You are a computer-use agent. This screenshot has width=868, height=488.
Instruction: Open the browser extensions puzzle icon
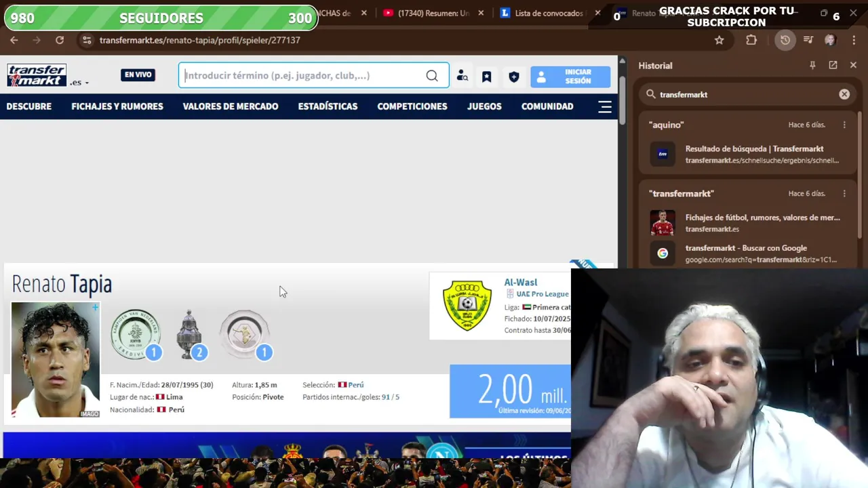(x=751, y=40)
